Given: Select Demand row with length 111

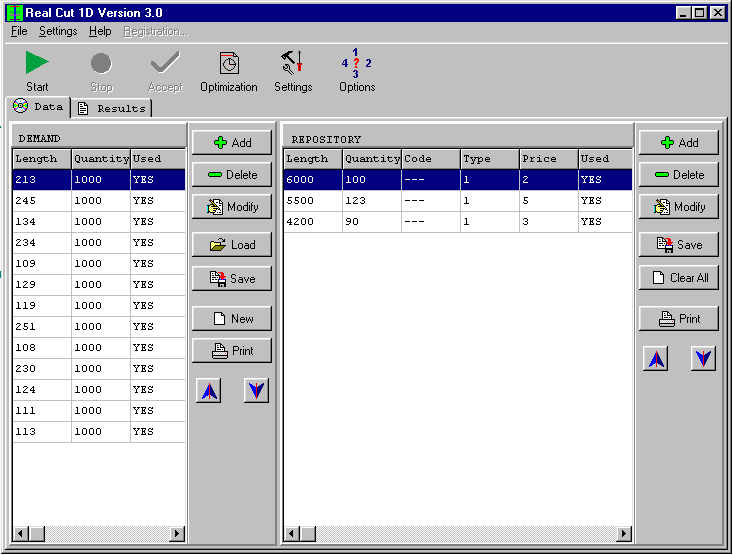Looking at the screenshot, I should (99, 411).
